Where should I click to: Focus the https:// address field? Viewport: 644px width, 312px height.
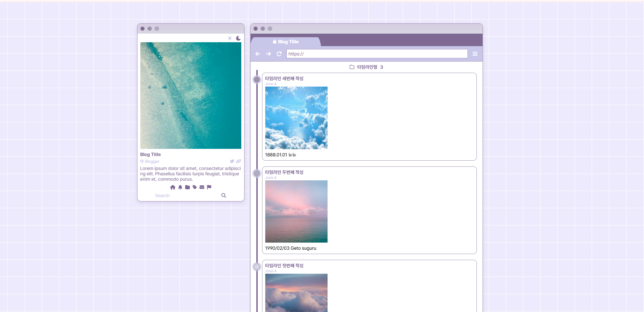377,54
